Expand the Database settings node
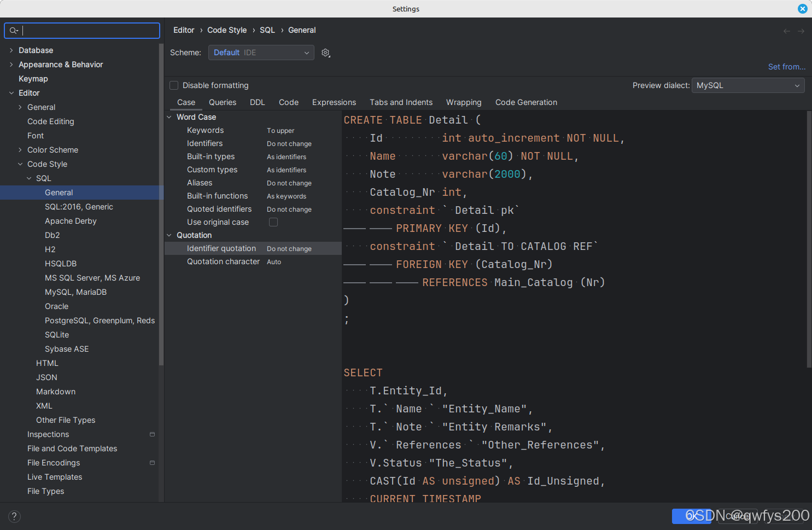Screen dimensions: 812x530 [x=11, y=50]
